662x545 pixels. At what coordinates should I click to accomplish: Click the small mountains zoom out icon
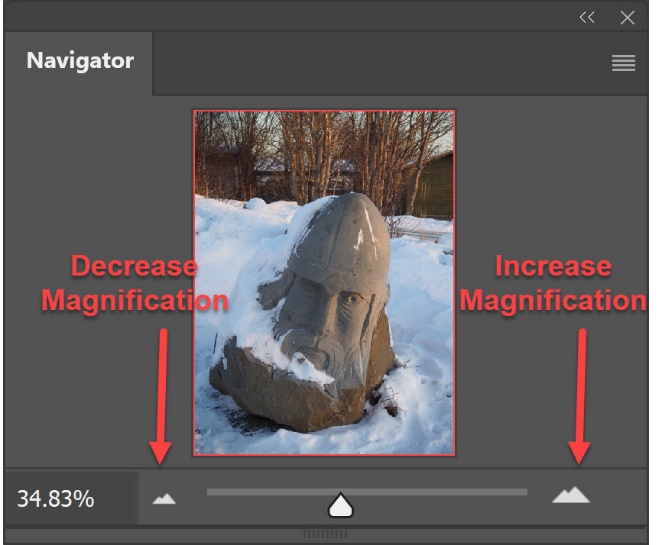(x=164, y=499)
